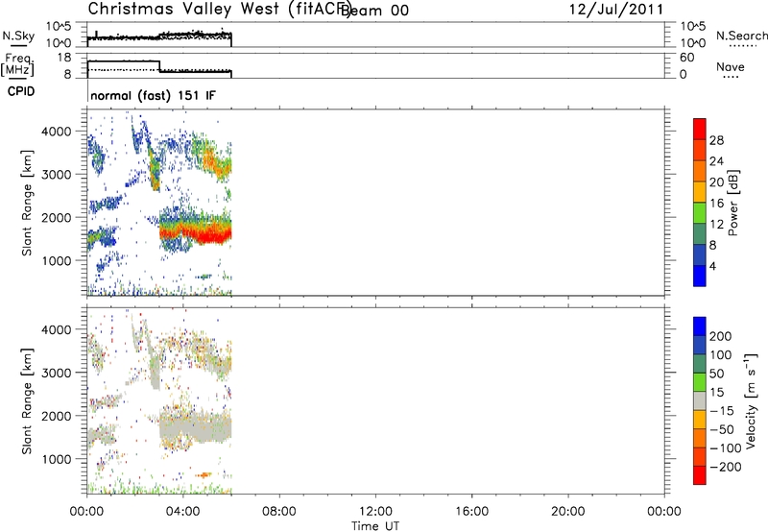
Task: Pick the light green Power segment between 12 and 16
Action: coord(700,212)
